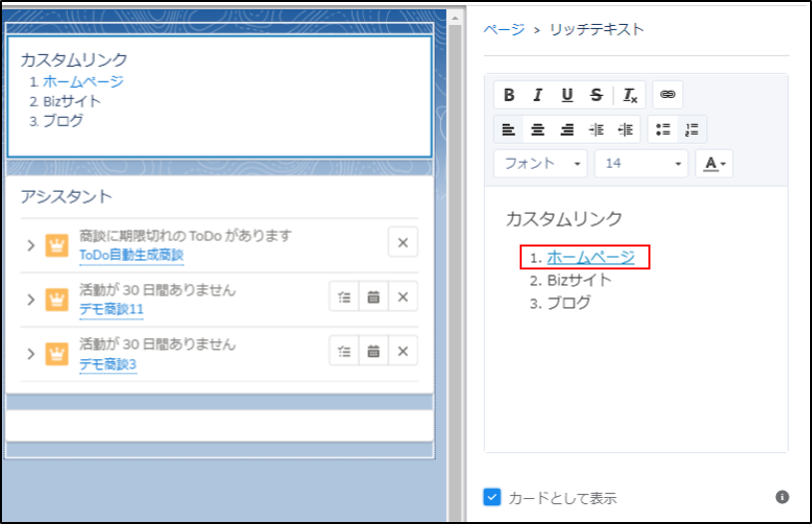Go back via ページ breadcrumb link
This screenshot has width=812, height=524.
(504, 30)
